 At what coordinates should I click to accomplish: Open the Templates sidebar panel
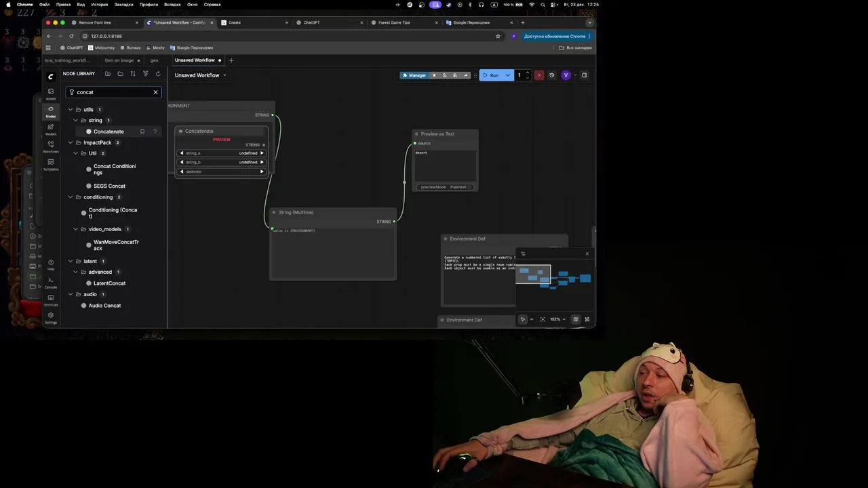(x=51, y=165)
